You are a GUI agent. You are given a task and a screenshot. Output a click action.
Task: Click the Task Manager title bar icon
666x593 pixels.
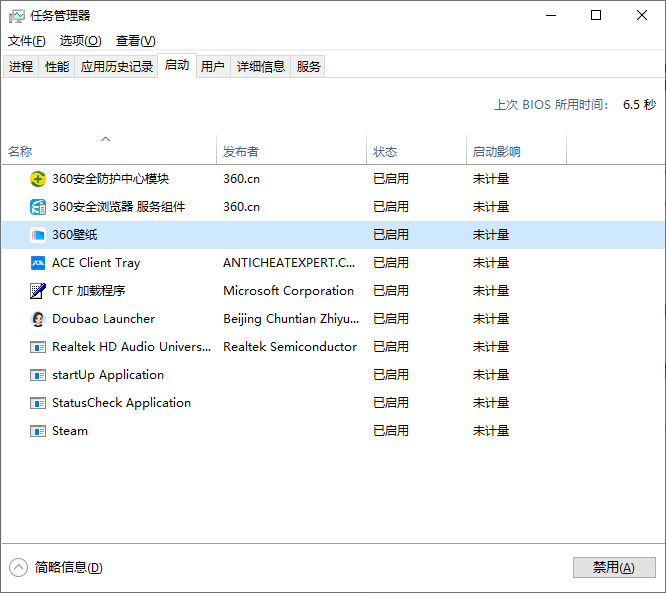click(x=17, y=16)
